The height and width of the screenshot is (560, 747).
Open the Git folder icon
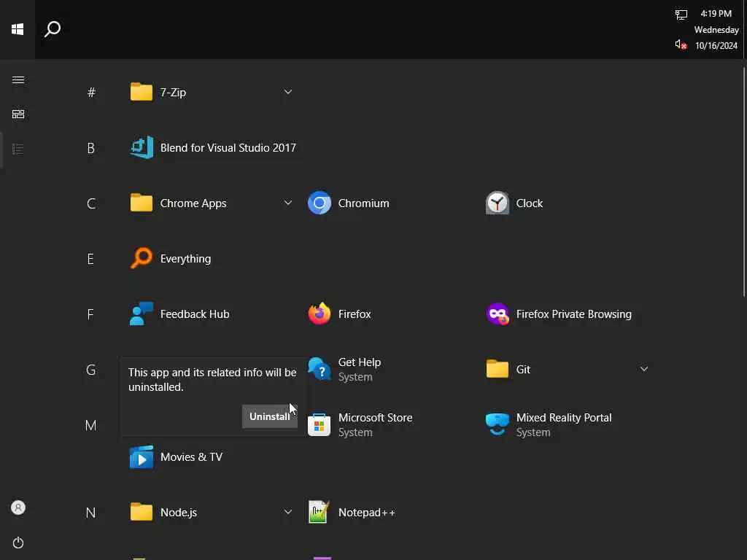[498, 369]
